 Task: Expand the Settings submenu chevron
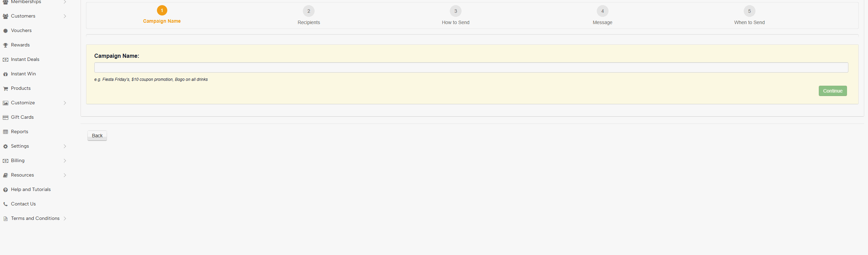click(x=65, y=146)
